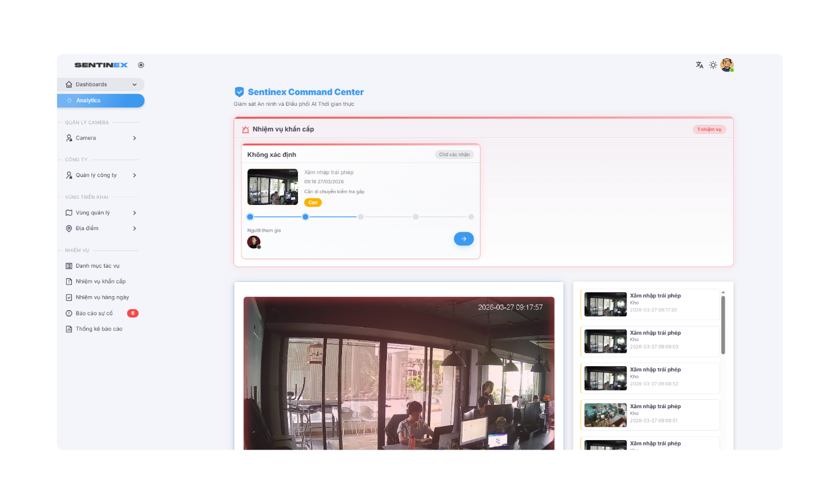The image size is (840, 504).
Task: Open Nhiệm vụ khẩn cấp from sidebar
Action: (101, 282)
